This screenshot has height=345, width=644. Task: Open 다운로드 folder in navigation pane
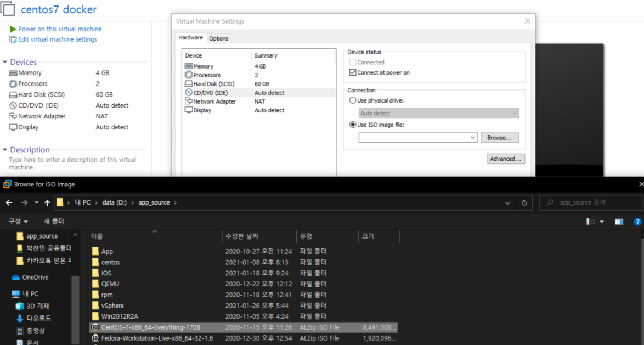coord(33,318)
